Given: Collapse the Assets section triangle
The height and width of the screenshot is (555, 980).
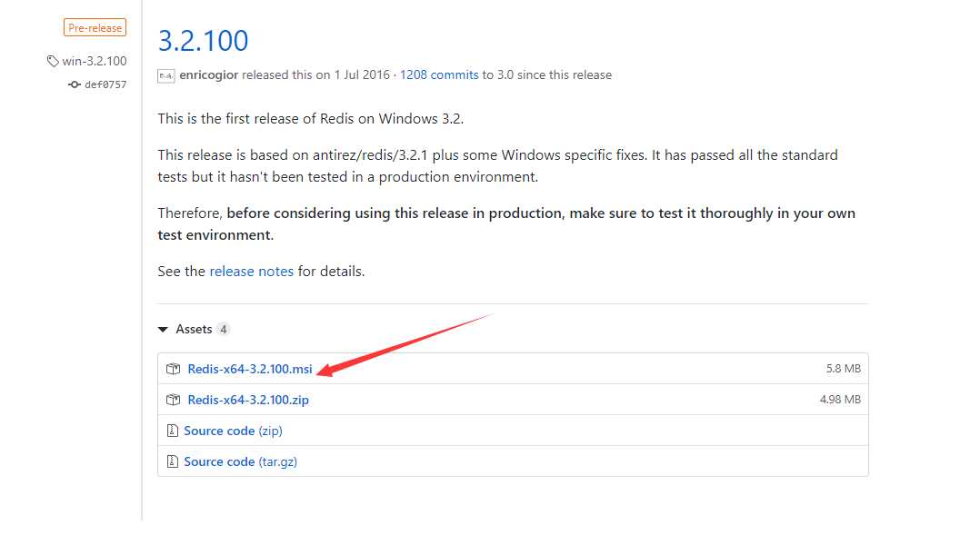Looking at the screenshot, I should coord(163,329).
